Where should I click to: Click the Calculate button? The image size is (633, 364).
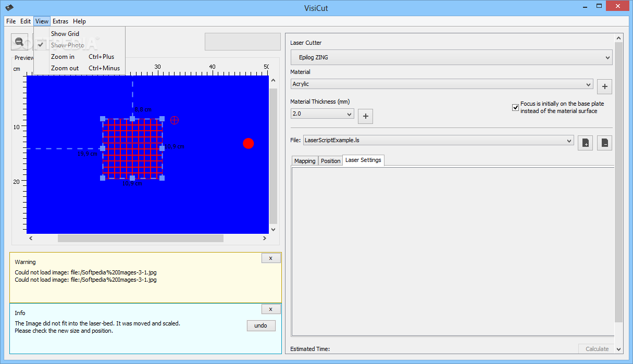click(597, 349)
